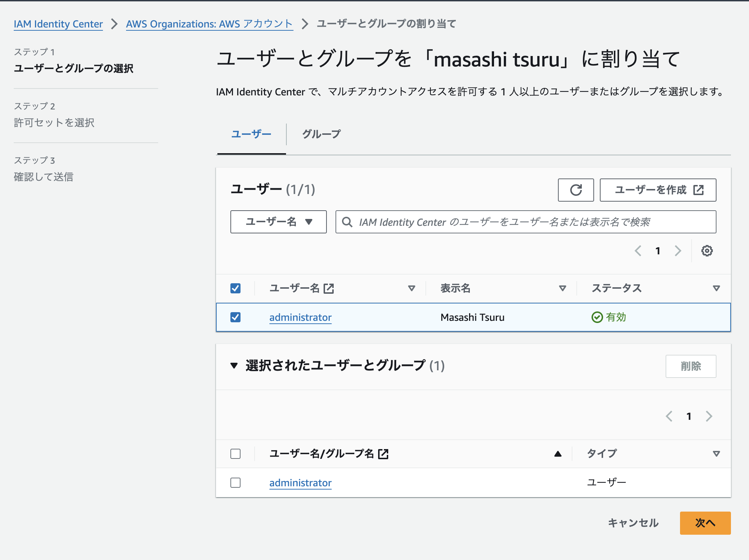
Task: Open IAM Identity Center breadcrumb link
Action: click(58, 24)
